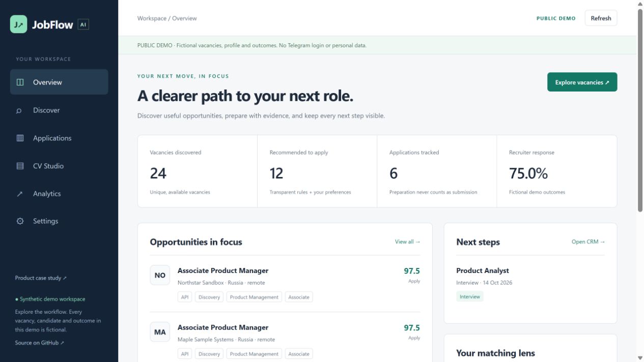
Task: Switch to the Analytics view
Action: pos(59,194)
